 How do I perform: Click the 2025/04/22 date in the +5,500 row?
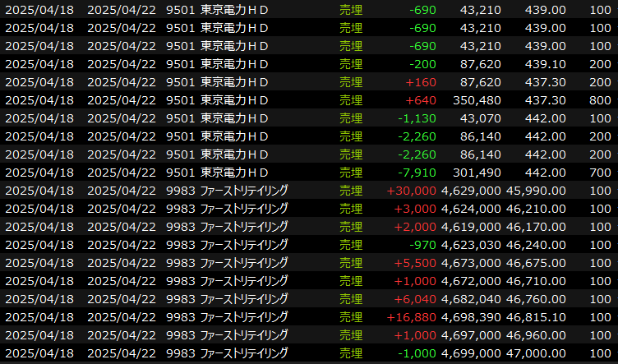click(121, 263)
